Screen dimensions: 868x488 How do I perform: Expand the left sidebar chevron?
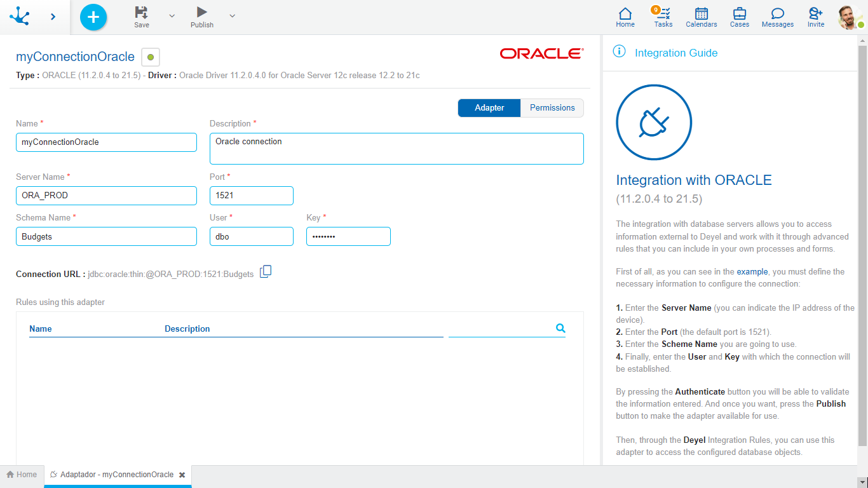[53, 17]
